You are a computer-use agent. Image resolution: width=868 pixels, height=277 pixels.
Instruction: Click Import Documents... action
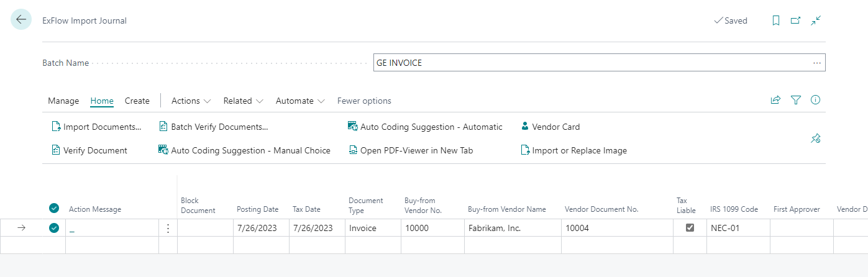click(96, 127)
